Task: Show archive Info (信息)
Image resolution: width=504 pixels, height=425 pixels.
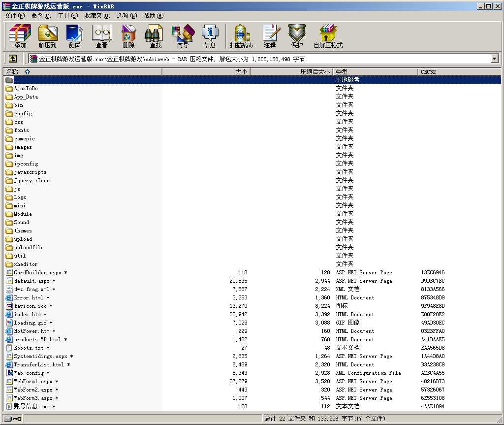Action: pos(210,36)
